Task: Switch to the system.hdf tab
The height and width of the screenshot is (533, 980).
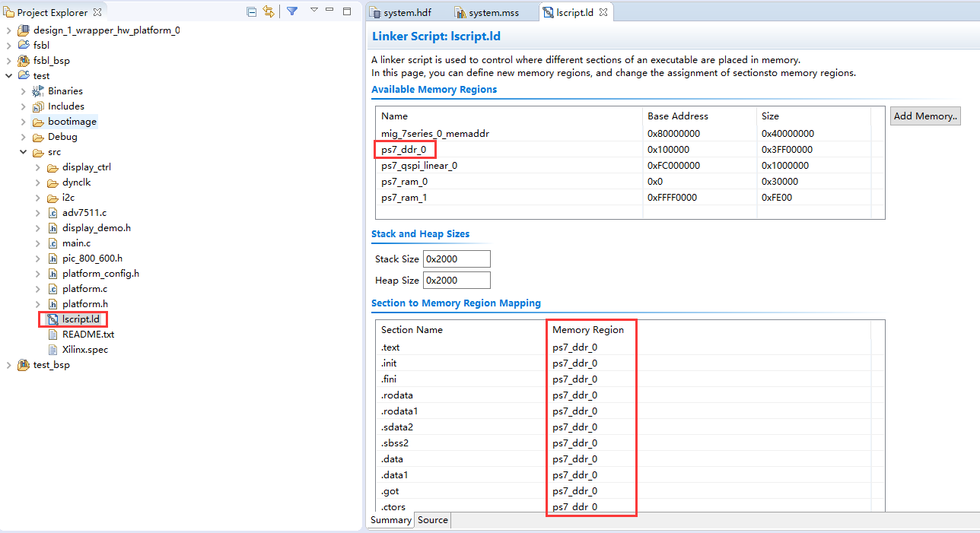Action: (402, 13)
